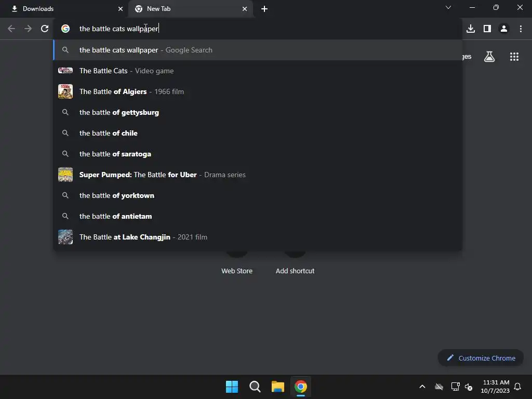Switch to the New Tab tab
The image size is (532, 399).
(x=190, y=9)
